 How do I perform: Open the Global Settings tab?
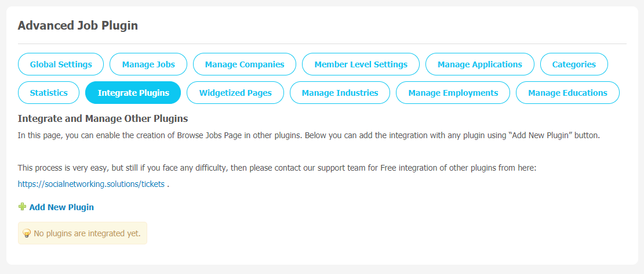coord(61,64)
